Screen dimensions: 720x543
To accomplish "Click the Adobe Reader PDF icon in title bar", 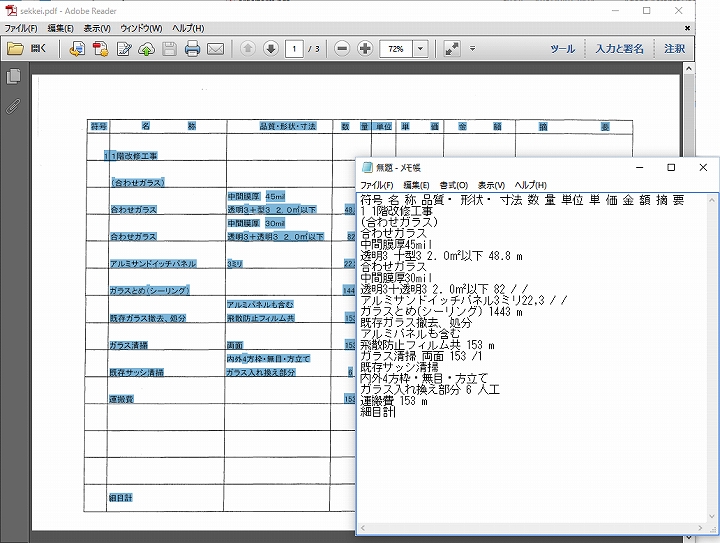I will [11, 11].
